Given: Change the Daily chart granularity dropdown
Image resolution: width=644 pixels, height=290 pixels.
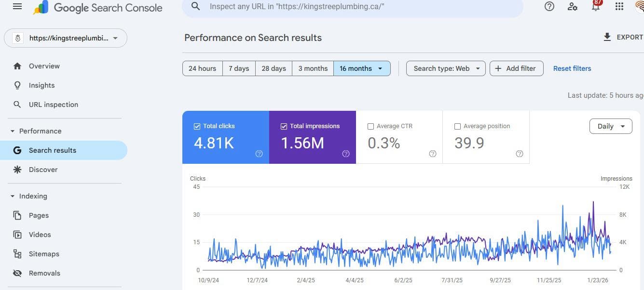Looking at the screenshot, I should tap(611, 126).
